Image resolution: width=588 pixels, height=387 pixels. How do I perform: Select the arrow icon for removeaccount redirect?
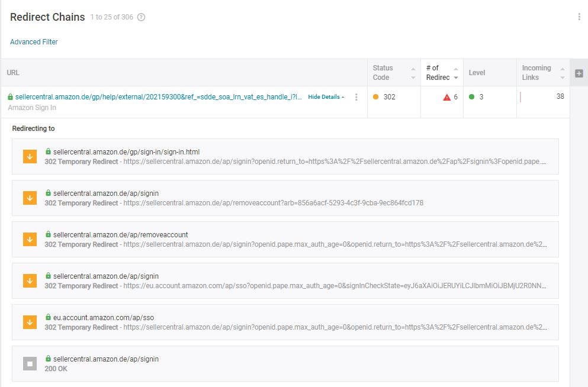click(x=30, y=240)
